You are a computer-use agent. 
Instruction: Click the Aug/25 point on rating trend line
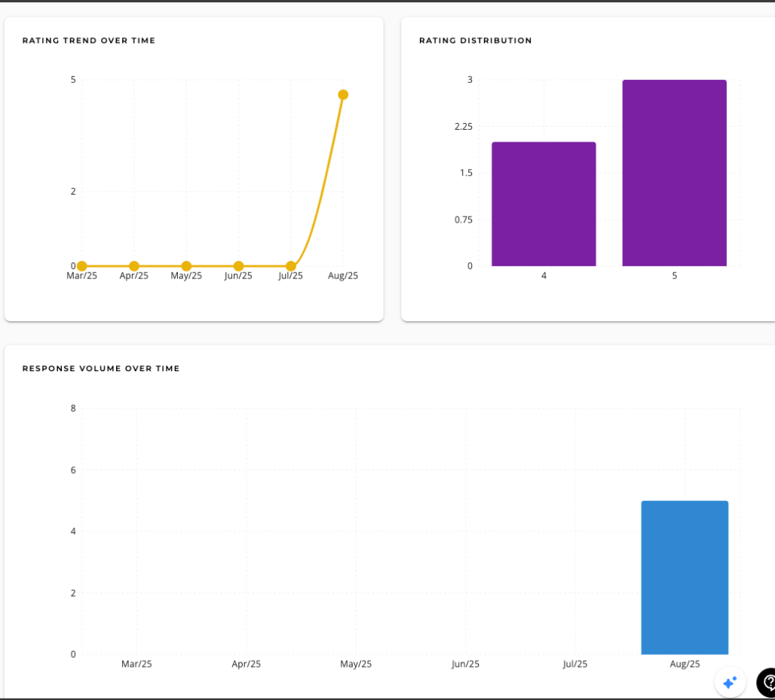point(343,94)
